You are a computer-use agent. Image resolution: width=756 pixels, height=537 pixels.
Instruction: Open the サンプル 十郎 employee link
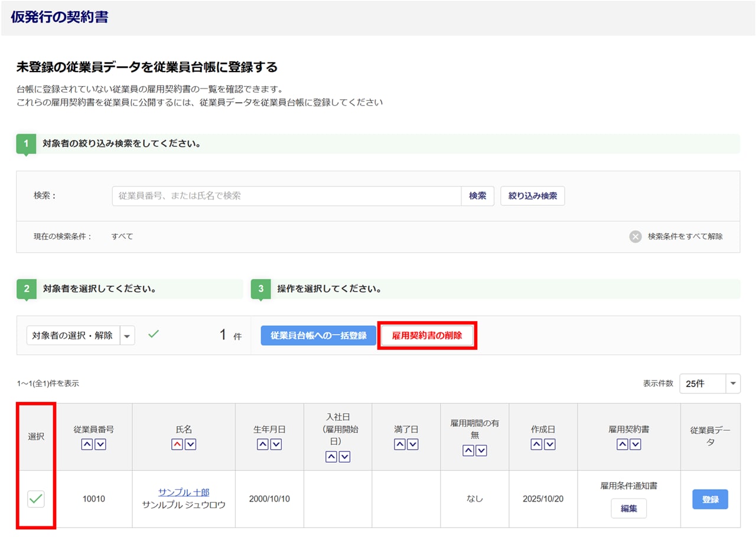(x=184, y=492)
